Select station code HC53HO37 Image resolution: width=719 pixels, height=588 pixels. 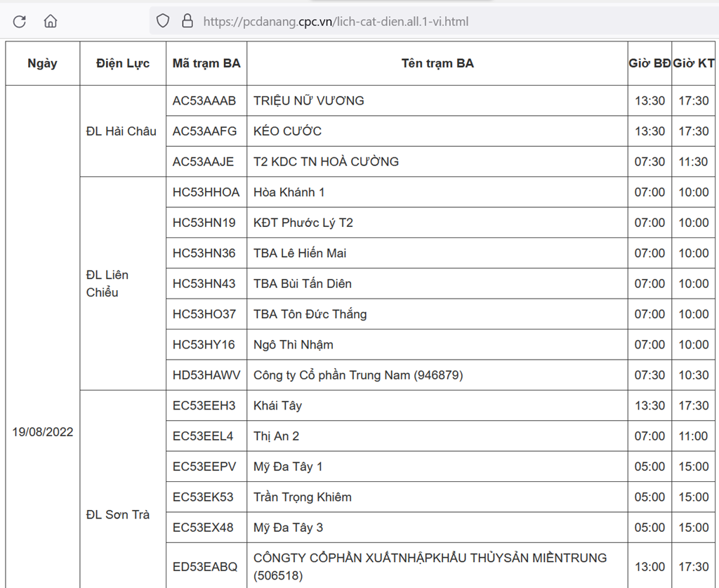(x=204, y=314)
